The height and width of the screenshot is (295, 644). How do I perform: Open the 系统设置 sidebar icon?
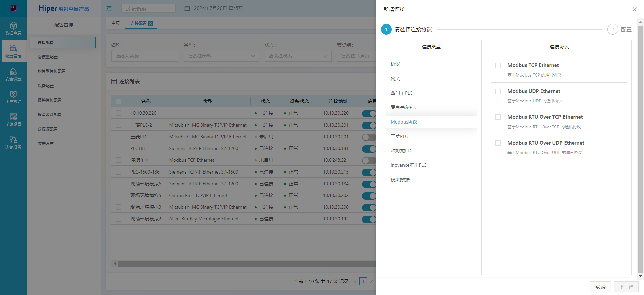pyautogui.click(x=13, y=120)
